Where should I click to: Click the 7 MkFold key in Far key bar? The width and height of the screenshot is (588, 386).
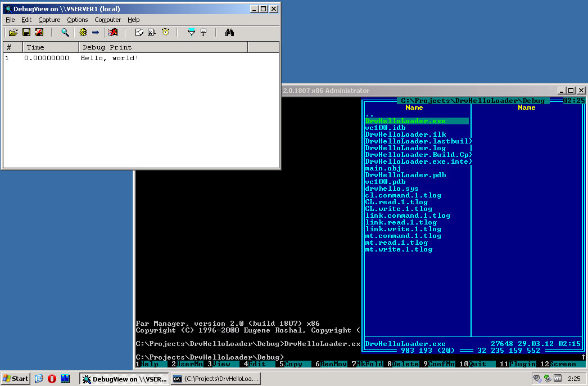[368, 364]
